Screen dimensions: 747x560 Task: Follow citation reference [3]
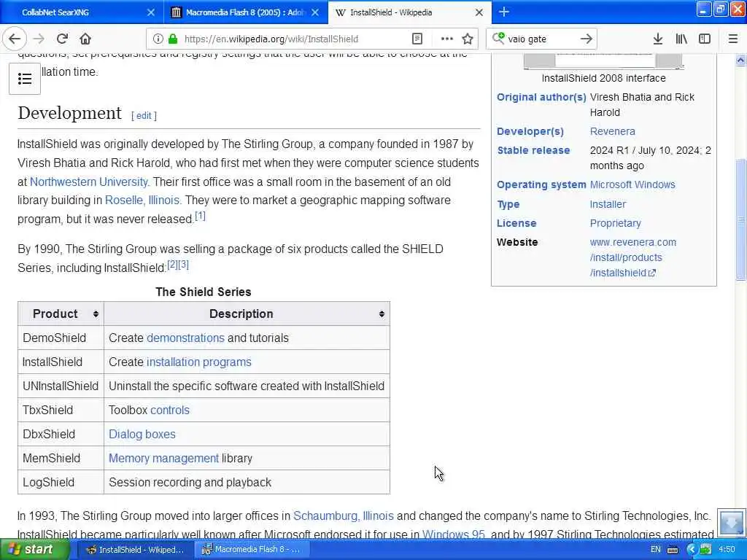(183, 264)
